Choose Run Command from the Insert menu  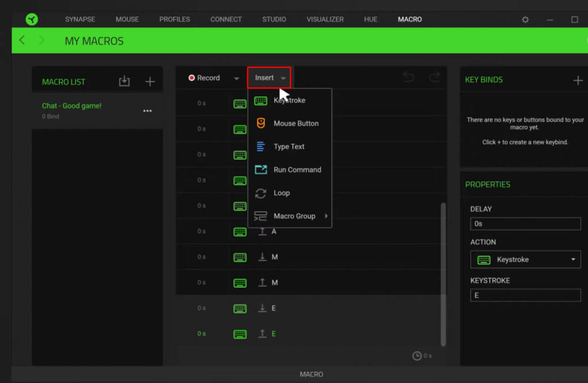(x=290, y=170)
